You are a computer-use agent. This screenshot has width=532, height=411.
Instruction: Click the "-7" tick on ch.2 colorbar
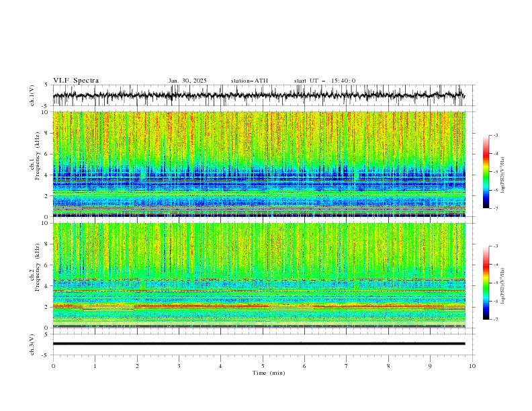(x=495, y=320)
